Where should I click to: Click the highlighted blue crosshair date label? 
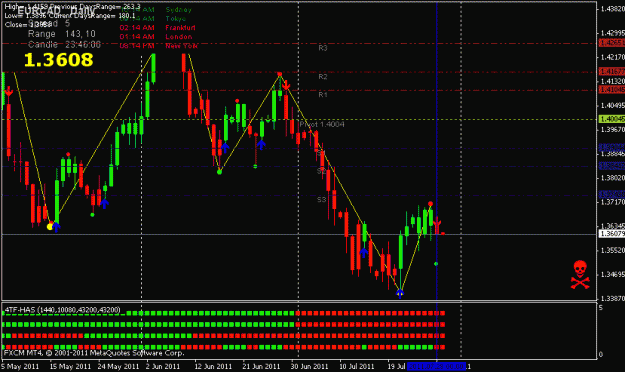point(436,366)
